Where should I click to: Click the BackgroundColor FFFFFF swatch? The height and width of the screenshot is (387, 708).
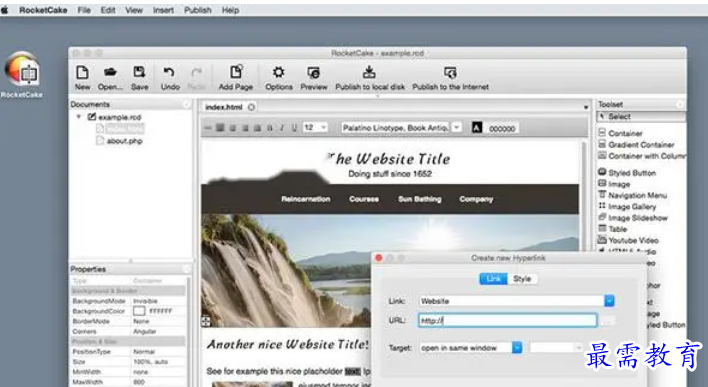point(139,311)
